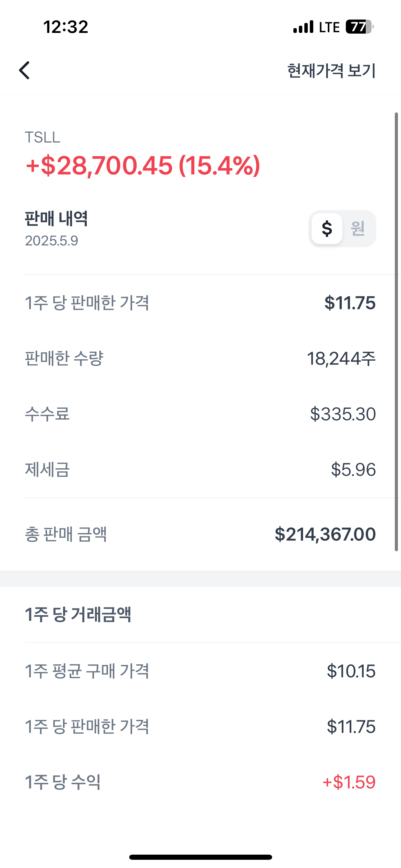Switch currency to dollar ($)
This screenshot has height=868, width=401.
[x=327, y=228]
